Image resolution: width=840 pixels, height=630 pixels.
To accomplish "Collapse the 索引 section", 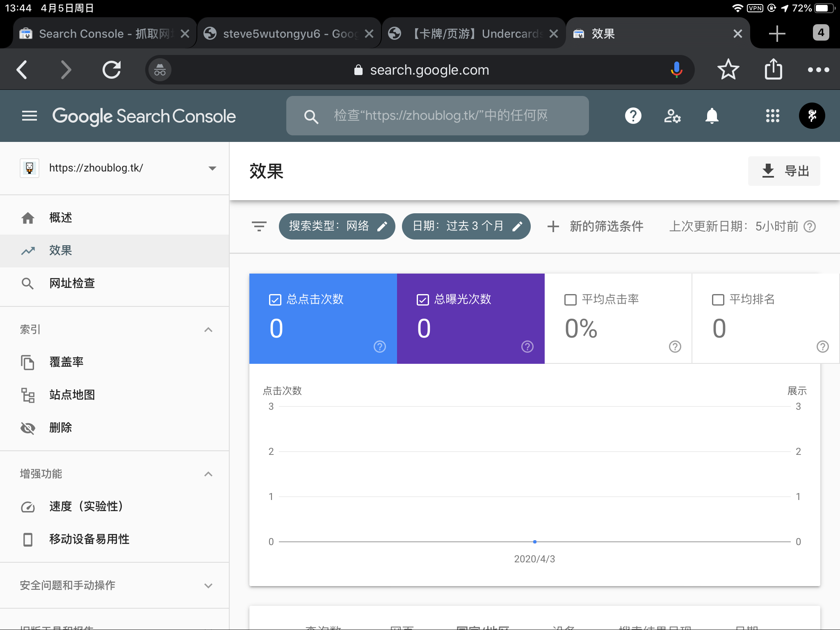I will coord(208,330).
